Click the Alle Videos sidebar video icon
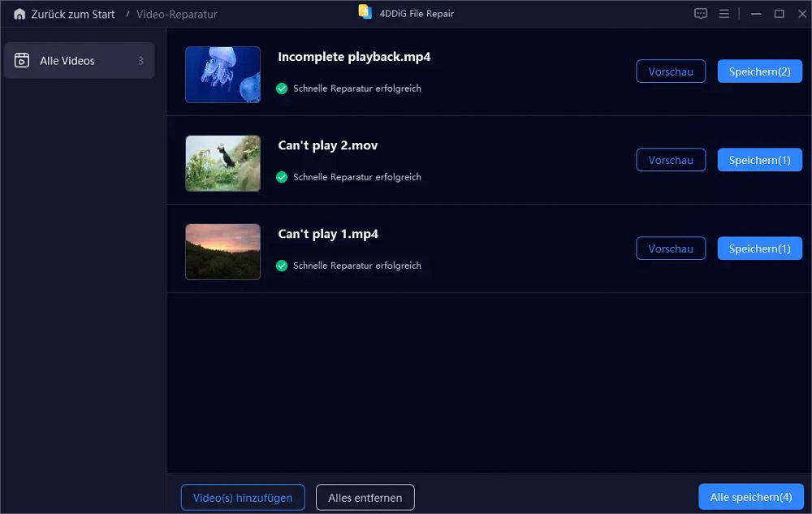Viewport: 812px width, 514px height. coord(22,61)
